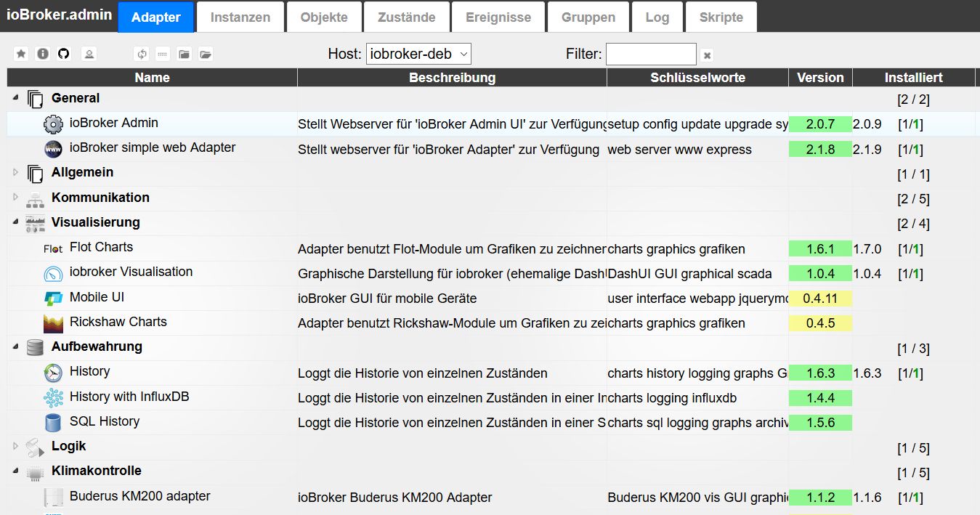Screen dimensions: 980x515
Task: Click the green 2.0.7 version cell
Action: point(820,124)
